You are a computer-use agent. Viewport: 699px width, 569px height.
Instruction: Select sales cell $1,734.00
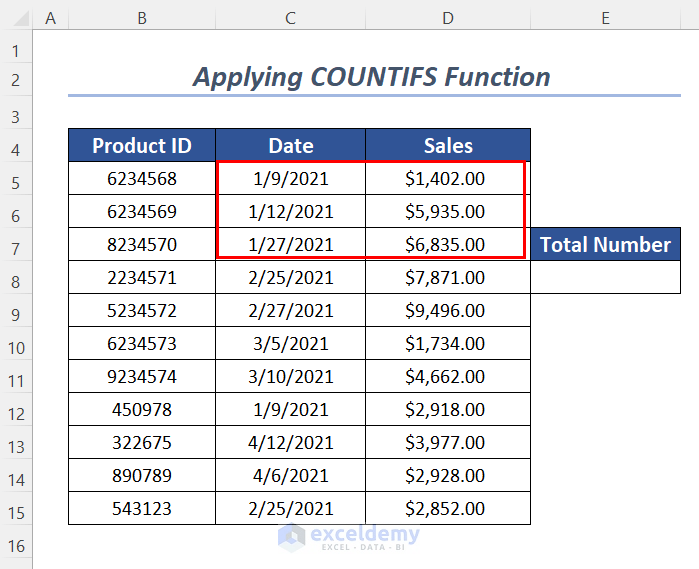coord(448,343)
